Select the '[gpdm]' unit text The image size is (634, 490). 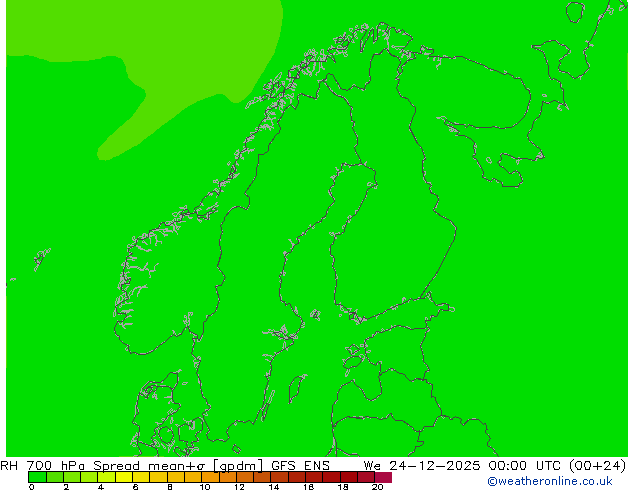pyautogui.click(x=238, y=466)
